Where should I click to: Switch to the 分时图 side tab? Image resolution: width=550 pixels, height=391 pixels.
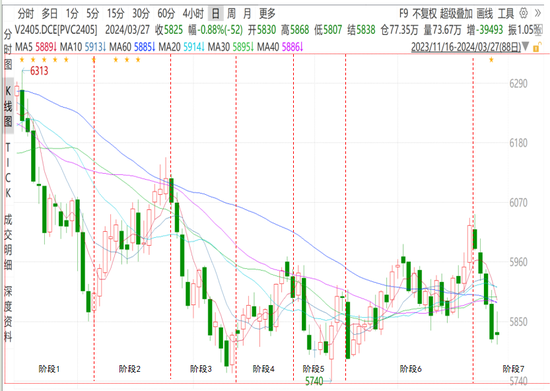[8, 50]
